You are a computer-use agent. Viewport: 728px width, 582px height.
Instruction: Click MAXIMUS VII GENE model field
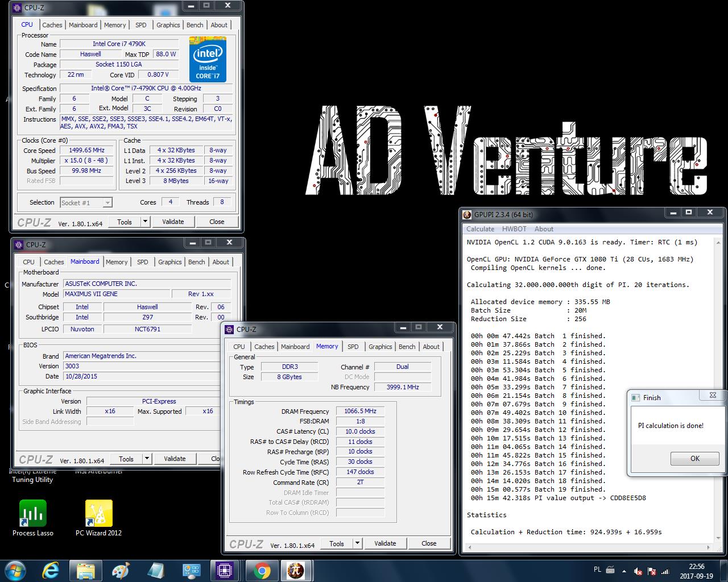pyautogui.click(x=116, y=294)
